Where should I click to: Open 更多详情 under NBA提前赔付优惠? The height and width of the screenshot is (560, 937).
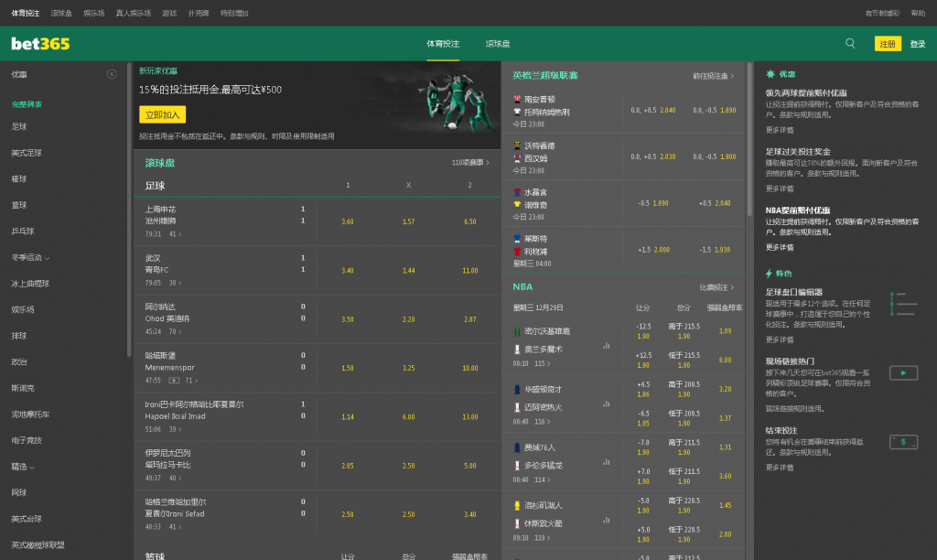pyautogui.click(x=779, y=248)
